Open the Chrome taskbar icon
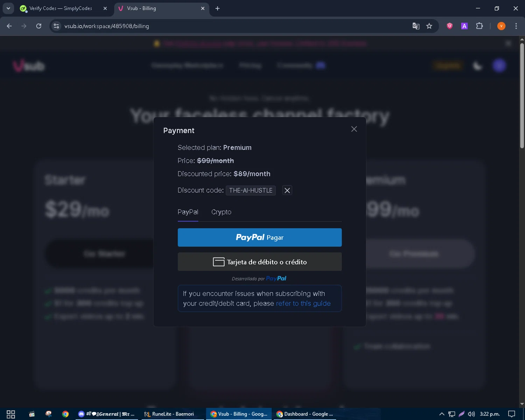525x420 pixels. coord(65,414)
